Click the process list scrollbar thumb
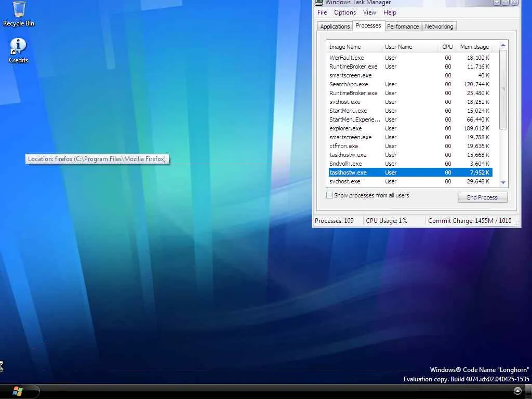The width and height of the screenshot is (532, 399). point(503,89)
